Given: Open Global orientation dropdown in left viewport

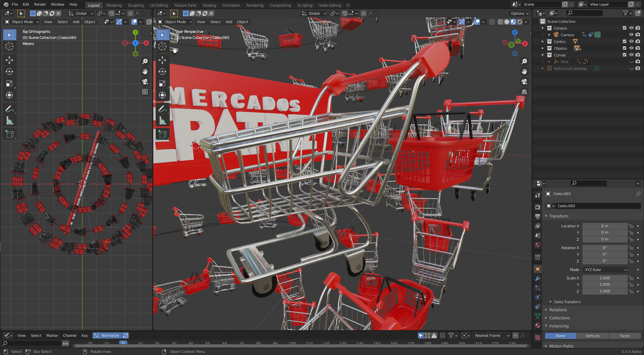Looking at the screenshot, I should (80, 13).
